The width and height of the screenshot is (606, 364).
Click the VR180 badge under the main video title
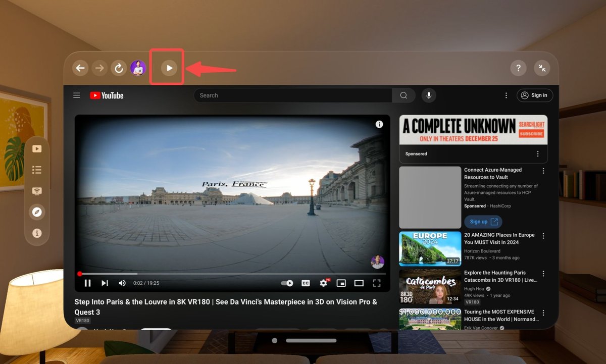(82, 321)
